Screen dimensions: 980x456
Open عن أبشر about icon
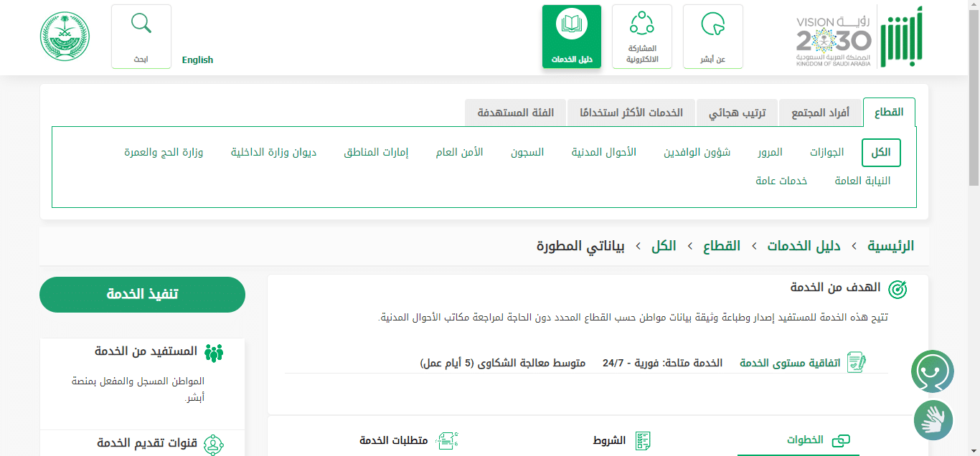[x=713, y=37]
